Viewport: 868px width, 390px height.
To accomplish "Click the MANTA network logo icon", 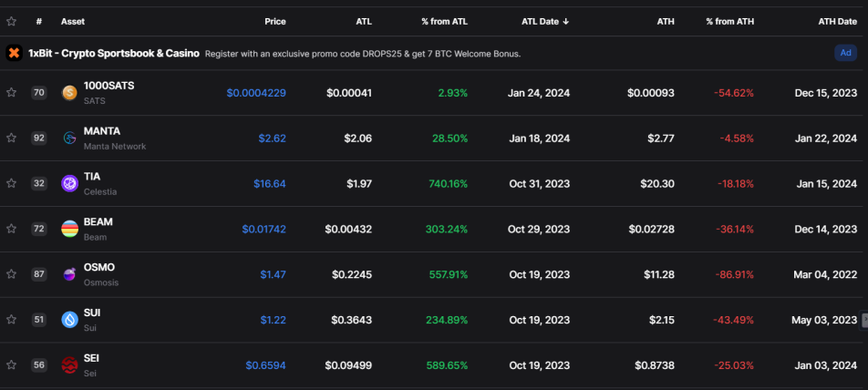I will 69,139.
